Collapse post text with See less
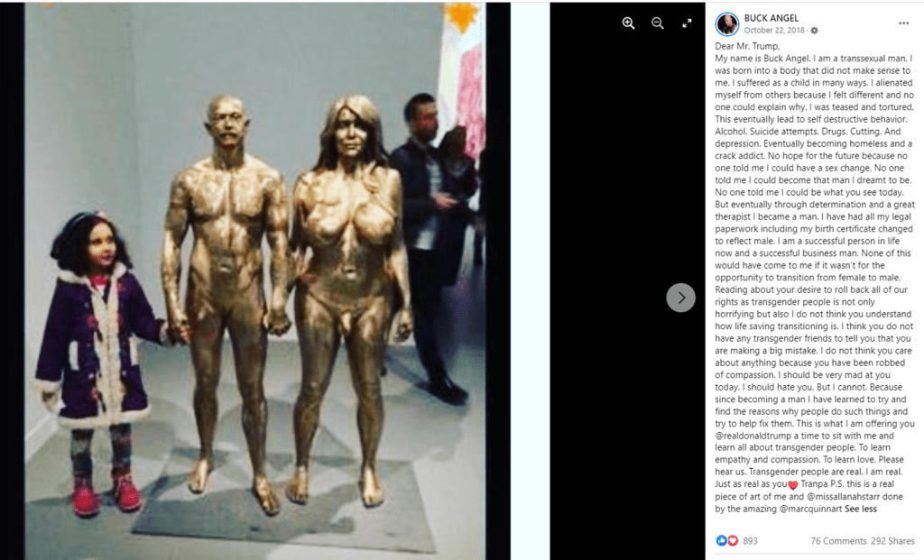 (860, 509)
